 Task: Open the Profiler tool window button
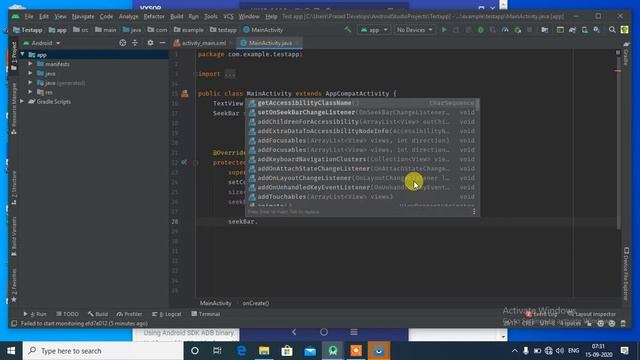pos(129,314)
